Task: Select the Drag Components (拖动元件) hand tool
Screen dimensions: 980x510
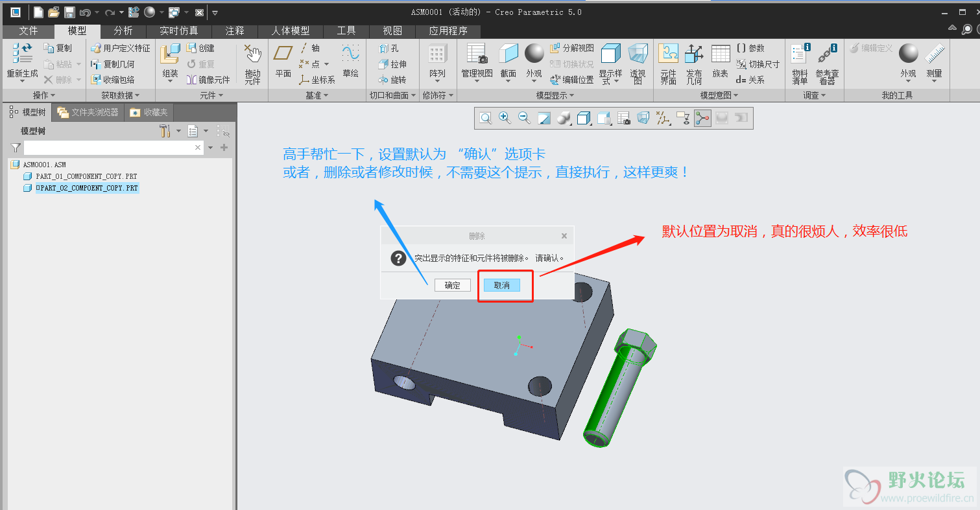Action: click(253, 64)
